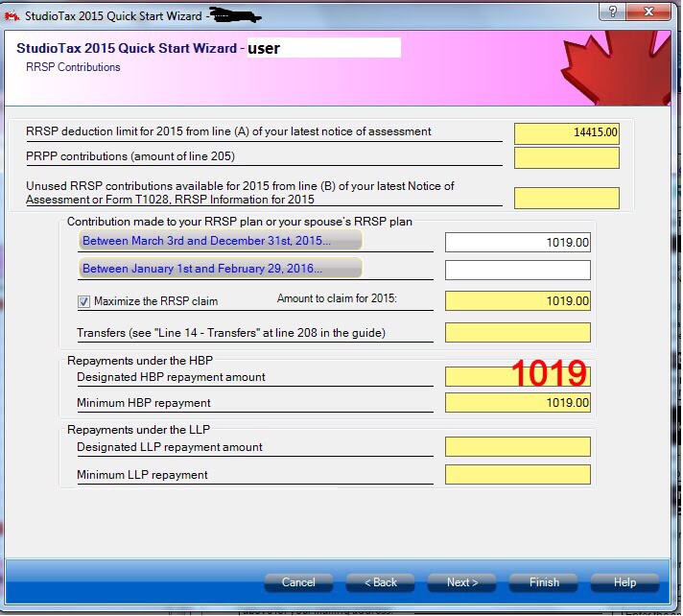Viewport: 683px width, 616px height.
Task: Select the Minimum LLP repayment field
Action: pos(517,475)
